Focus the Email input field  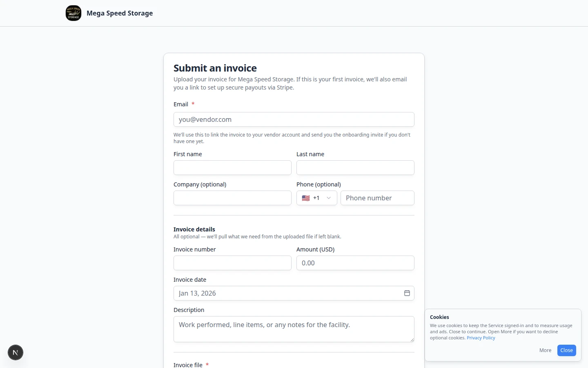pyautogui.click(x=294, y=119)
